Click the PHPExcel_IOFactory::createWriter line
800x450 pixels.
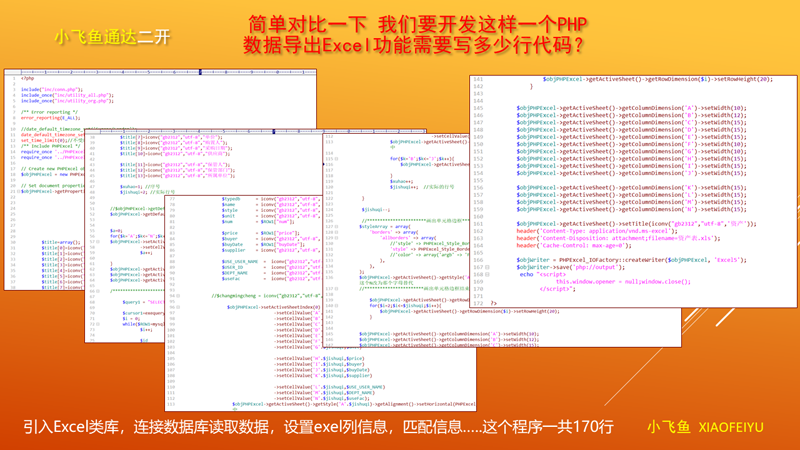click(x=631, y=260)
